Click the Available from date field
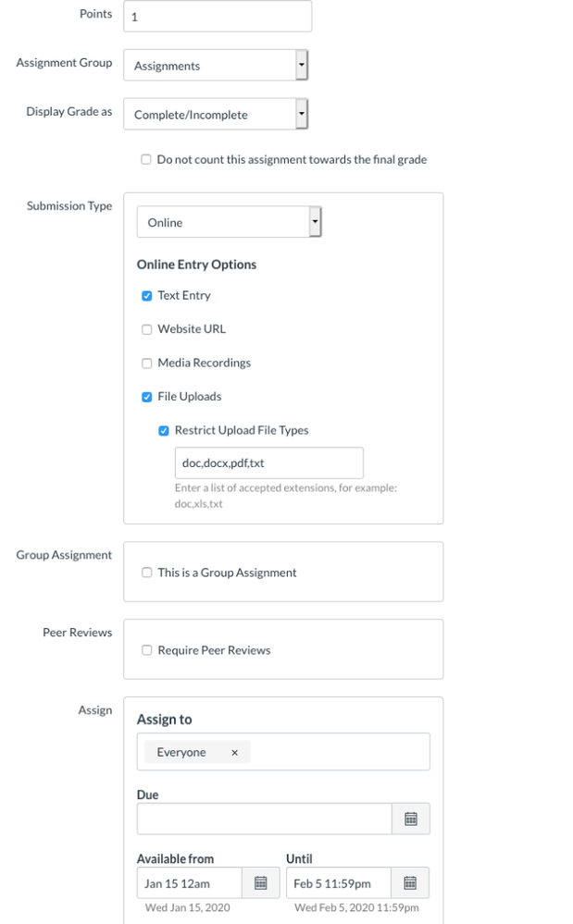 190,883
